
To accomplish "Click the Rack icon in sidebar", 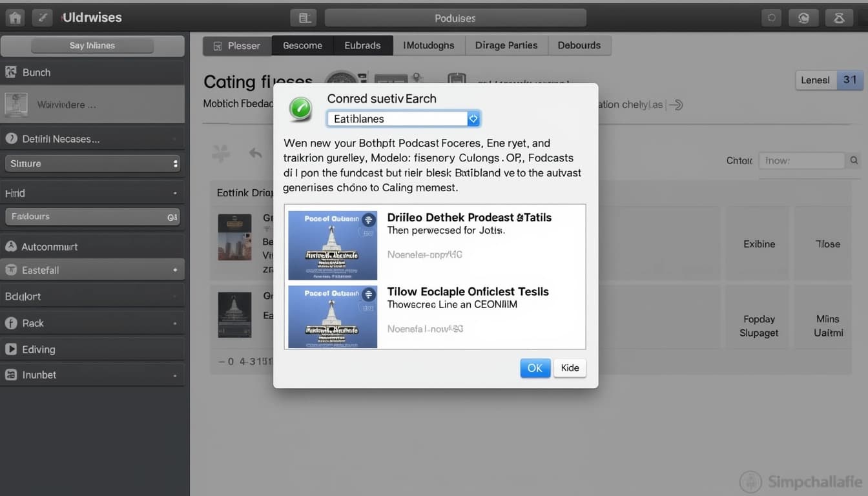I will [x=11, y=323].
